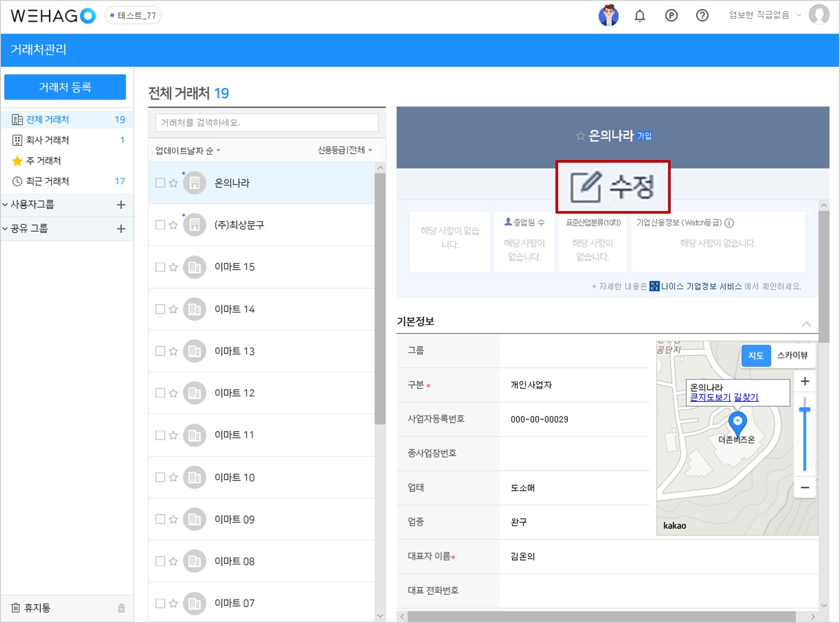
Task: Check the 온의나라 checkbox
Action: (x=160, y=183)
